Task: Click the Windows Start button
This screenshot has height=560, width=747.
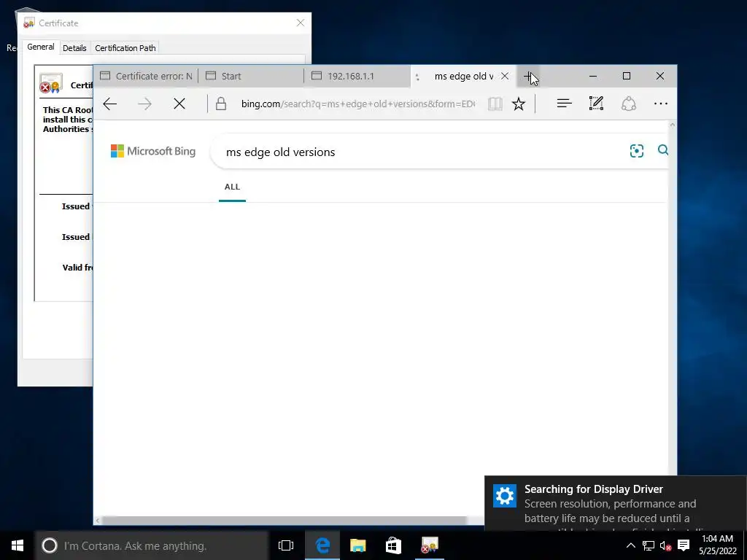Action: (x=18, y=545)
